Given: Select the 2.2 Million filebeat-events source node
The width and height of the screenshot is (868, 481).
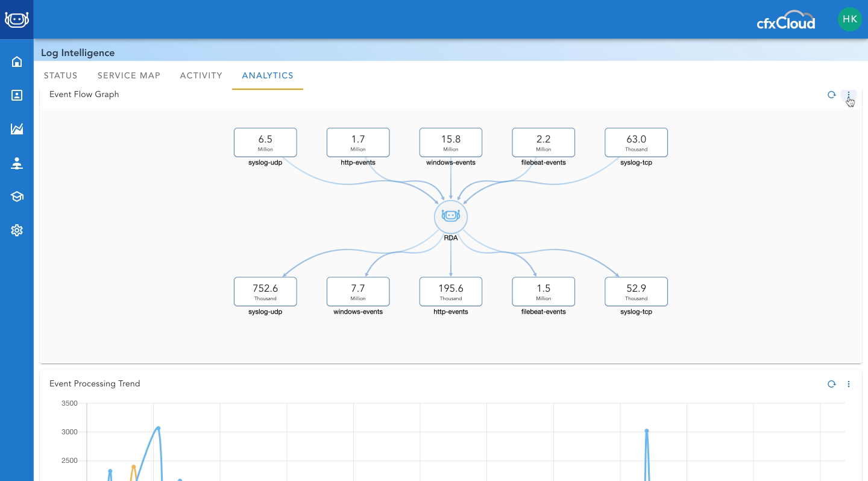Looking at the screenshot, I should (x=544, y=142).
